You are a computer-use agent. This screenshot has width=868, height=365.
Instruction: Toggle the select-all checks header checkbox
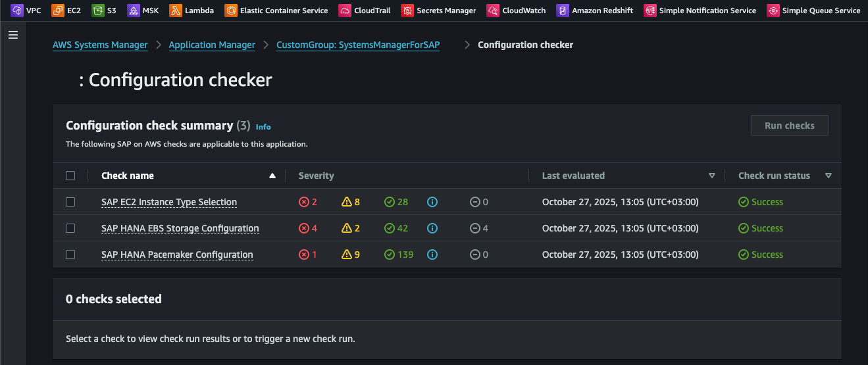click(70, 176)
